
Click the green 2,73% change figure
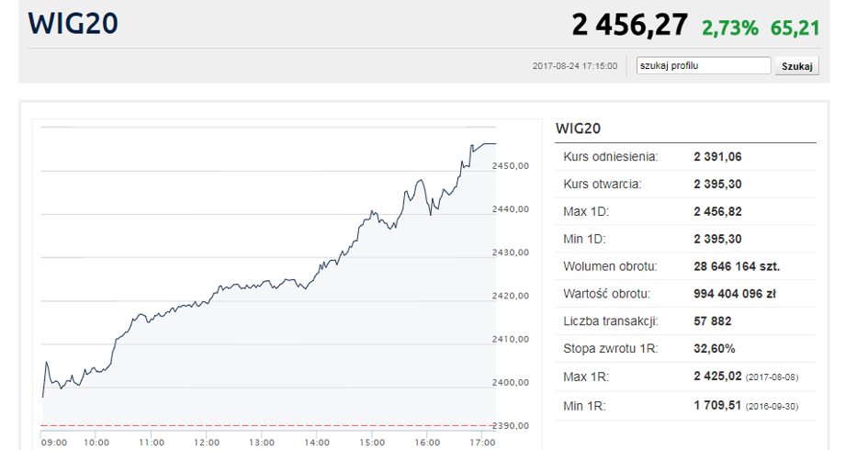tap(730, 28)
